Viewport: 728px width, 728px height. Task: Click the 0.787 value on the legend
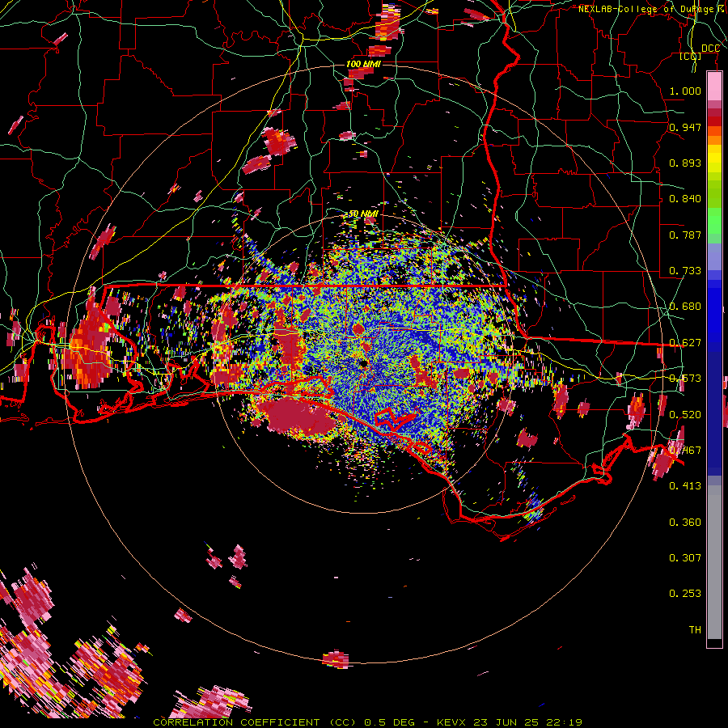pyautogui.click(x=685, y=235)
